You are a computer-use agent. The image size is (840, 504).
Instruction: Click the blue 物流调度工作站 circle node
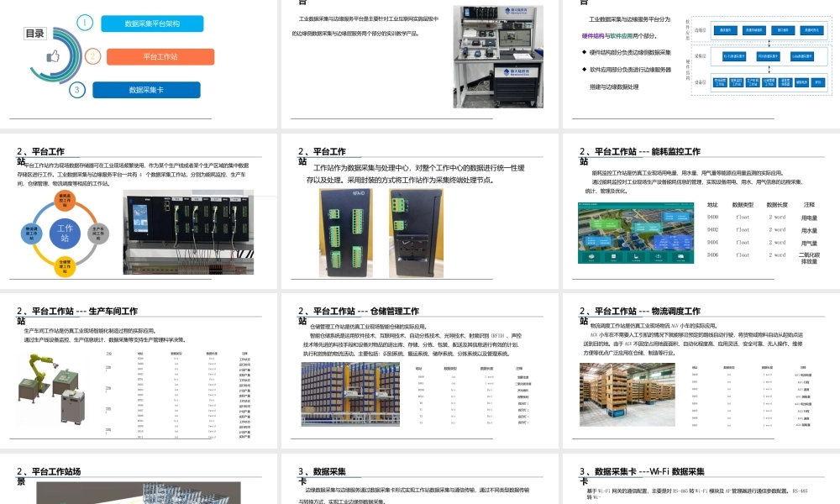pyautogui.click(x=32, y=233)
